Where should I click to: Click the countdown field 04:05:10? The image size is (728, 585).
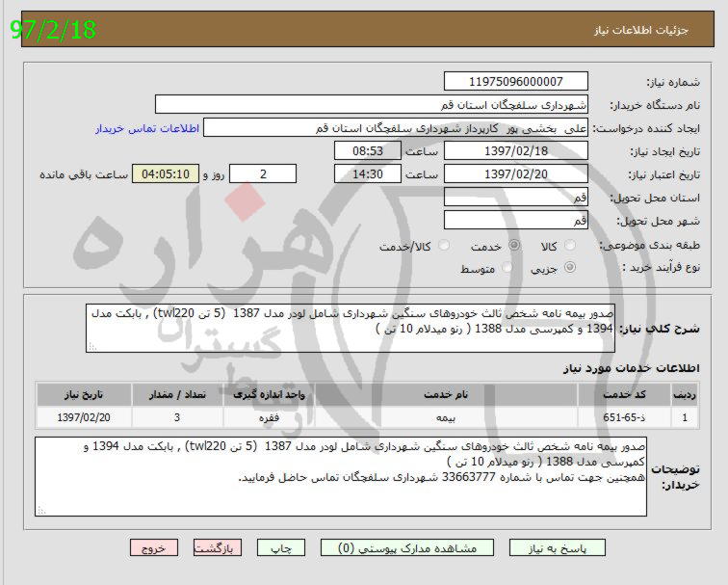(166, 173)
